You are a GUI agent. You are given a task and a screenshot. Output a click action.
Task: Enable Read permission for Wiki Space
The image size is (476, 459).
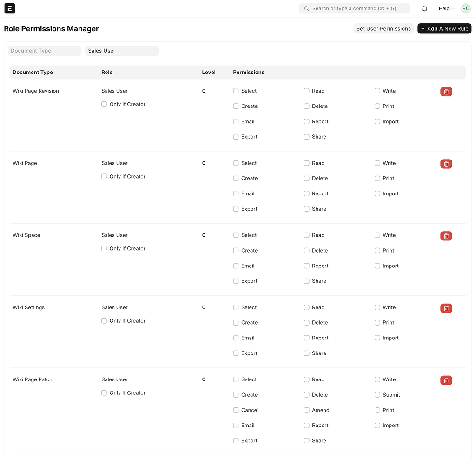pyautogui.click(x=306, y=235)
